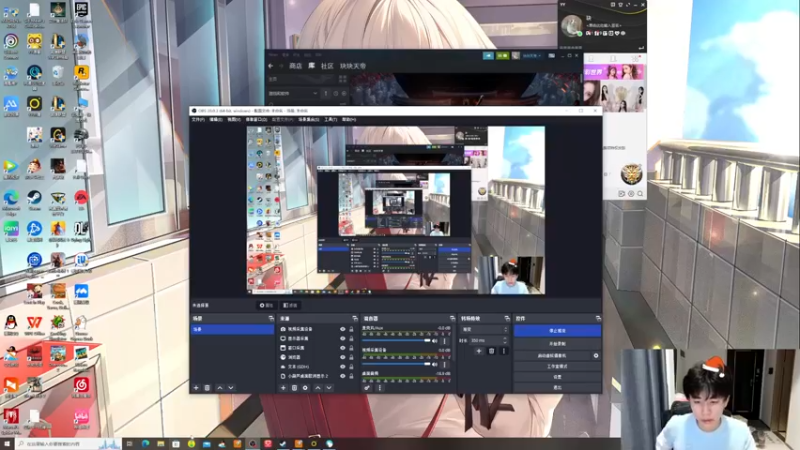This screenshot has width=800, height=450.
Task: Open advanced audio properties with the link-gear icon
Action: (x=367, y=388)
